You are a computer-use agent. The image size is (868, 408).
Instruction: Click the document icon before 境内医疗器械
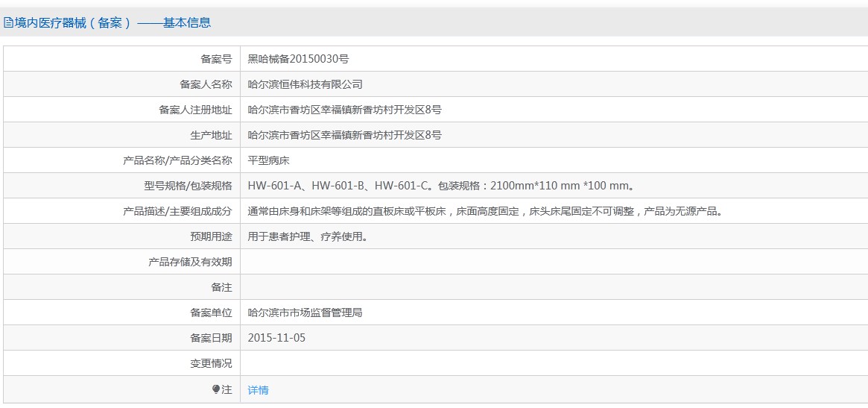7,22
